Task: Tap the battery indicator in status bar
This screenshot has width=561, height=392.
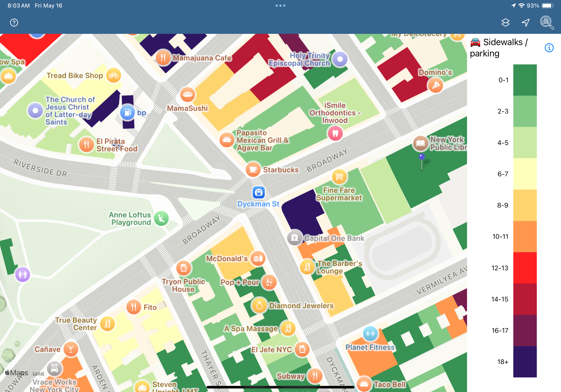Action: click(x=548, y=6)
